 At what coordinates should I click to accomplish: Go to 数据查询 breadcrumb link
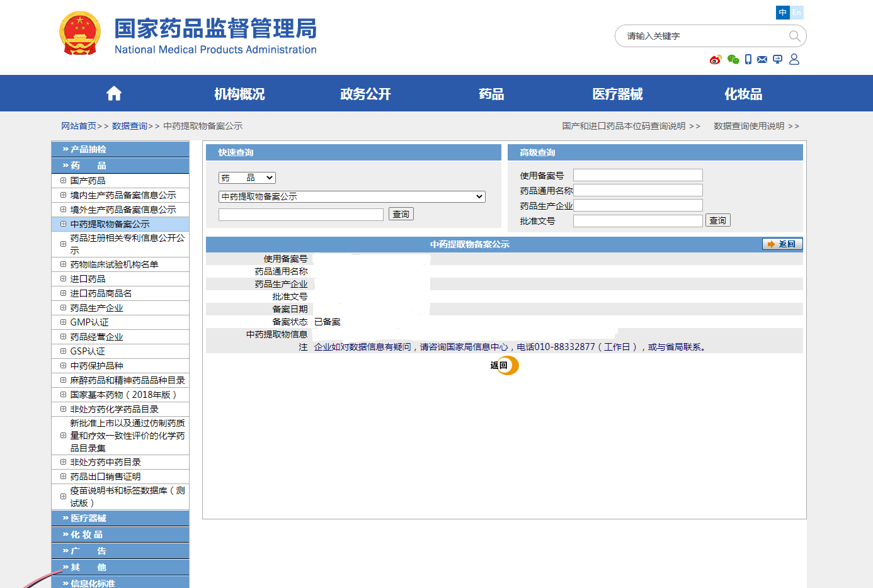[130, 126]
